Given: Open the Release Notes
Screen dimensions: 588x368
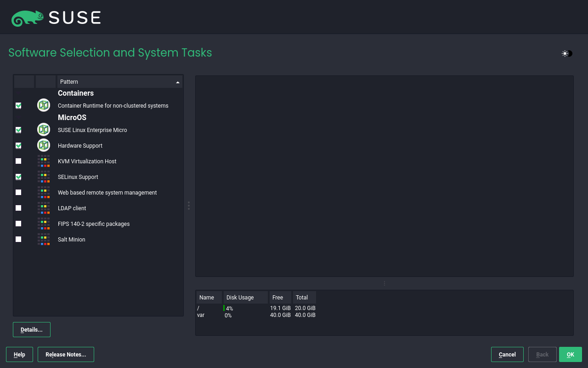Looking at the screenshot, I should 66,355.
